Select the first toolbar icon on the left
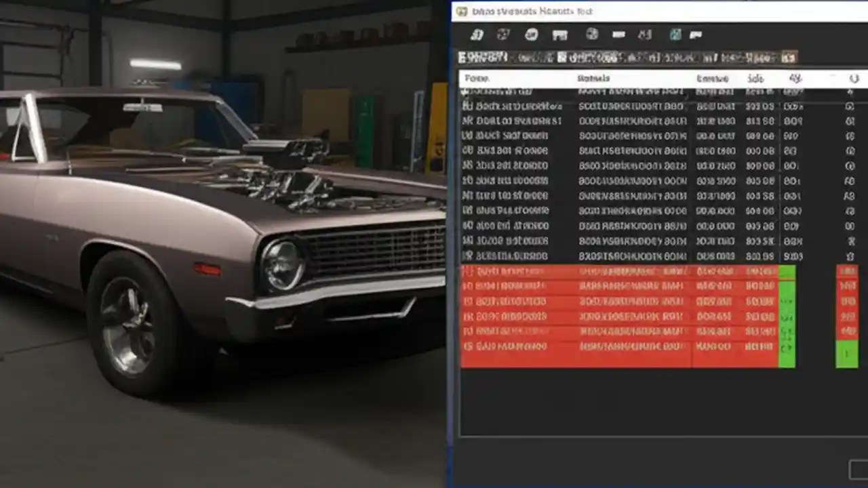The width and height of the screenshot is (868, 488). click(x=477, y=35)
